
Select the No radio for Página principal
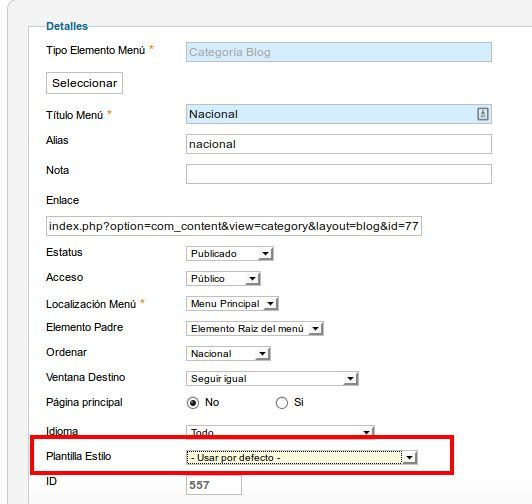pos(193,403)
